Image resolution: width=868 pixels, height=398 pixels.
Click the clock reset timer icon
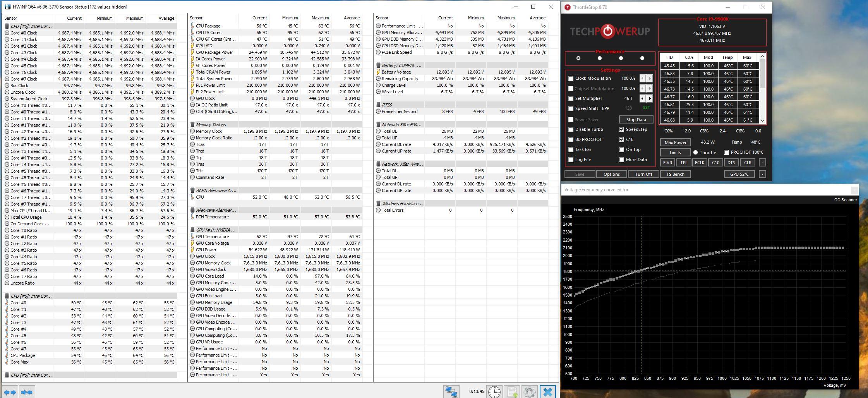coord(494,392)
